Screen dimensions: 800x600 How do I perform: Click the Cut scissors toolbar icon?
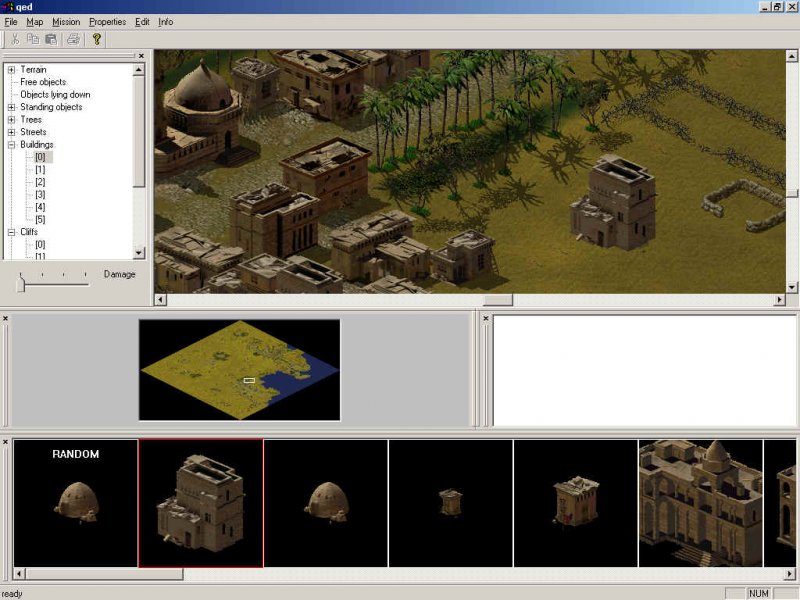[15, 39]
